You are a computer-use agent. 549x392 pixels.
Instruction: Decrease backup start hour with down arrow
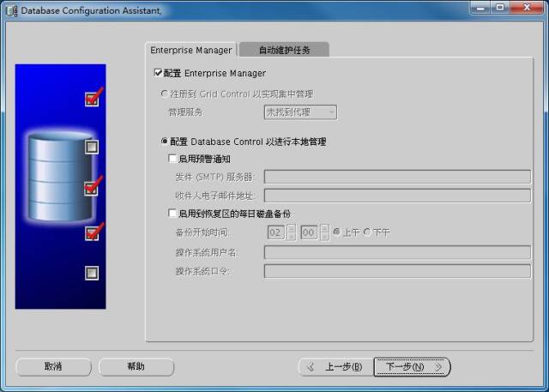click(x=291, y=237)
